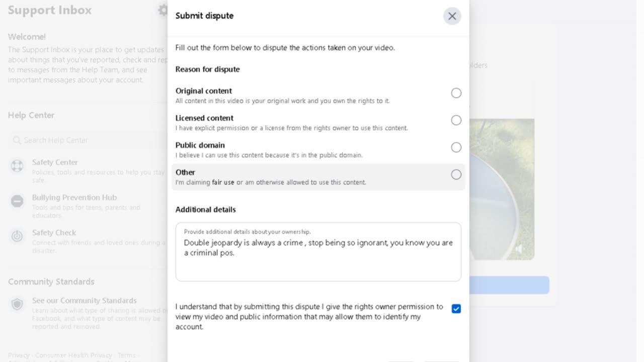
Task: Click the Safety Check icon
Action: (17, 236)
